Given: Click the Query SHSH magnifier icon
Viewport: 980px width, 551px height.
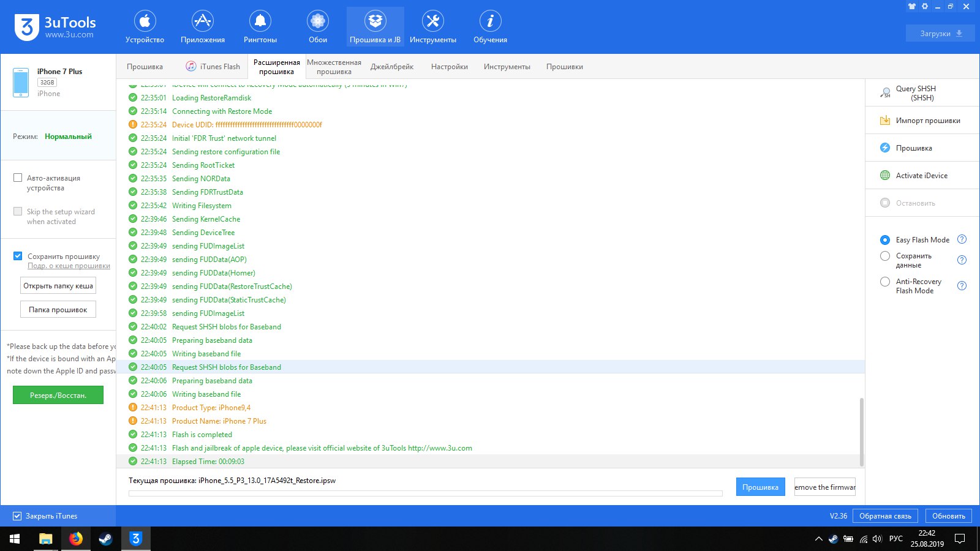Looking at the screenshot, I should [885, 93].
